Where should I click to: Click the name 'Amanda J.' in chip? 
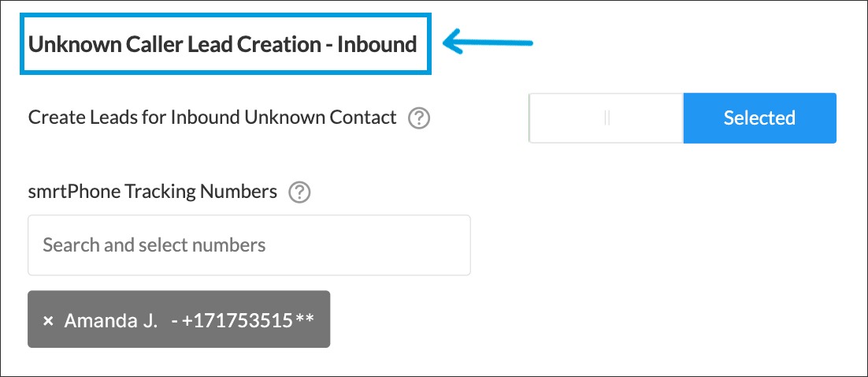[x=111, y=321]
